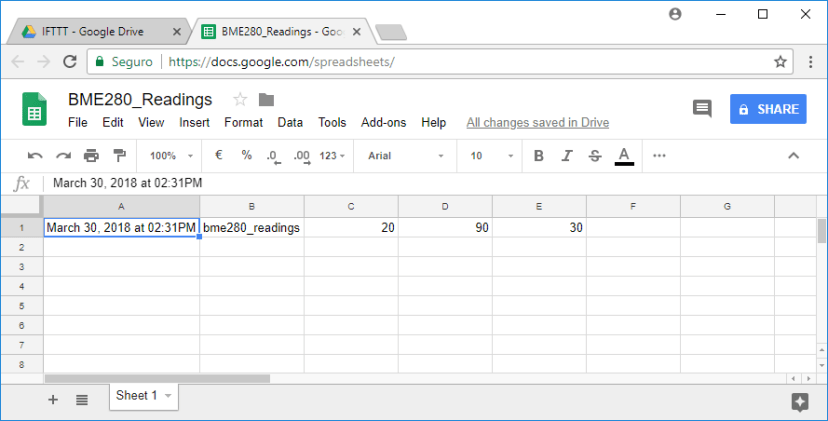Show all sheets list icon
Screen dimensions: 828x421
point(82,399)
